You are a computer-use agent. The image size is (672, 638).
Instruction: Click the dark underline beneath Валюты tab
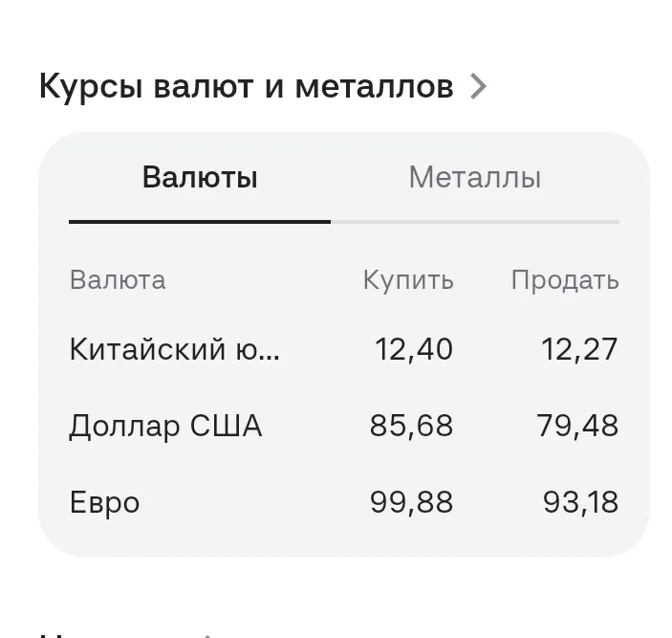[x=200, y=222]
